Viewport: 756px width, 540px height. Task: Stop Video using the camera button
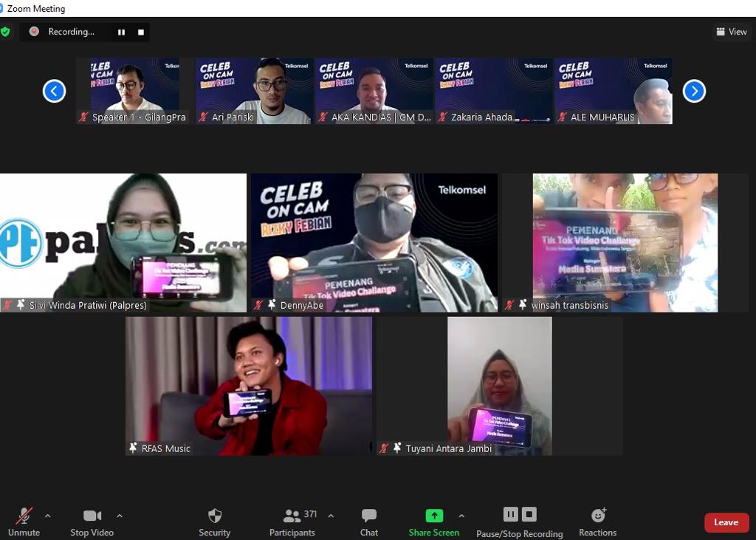point(92,516)
